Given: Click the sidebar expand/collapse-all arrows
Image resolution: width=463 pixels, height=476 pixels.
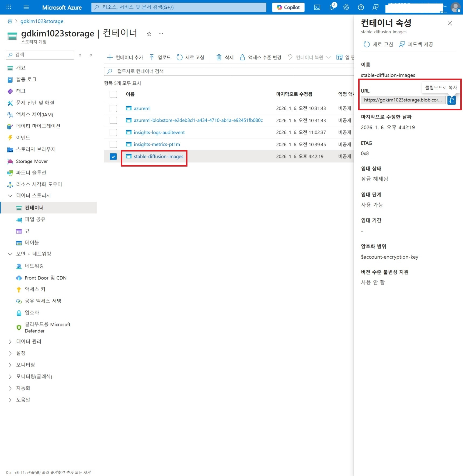Looking at the screenshot, I should coord(80,55).
